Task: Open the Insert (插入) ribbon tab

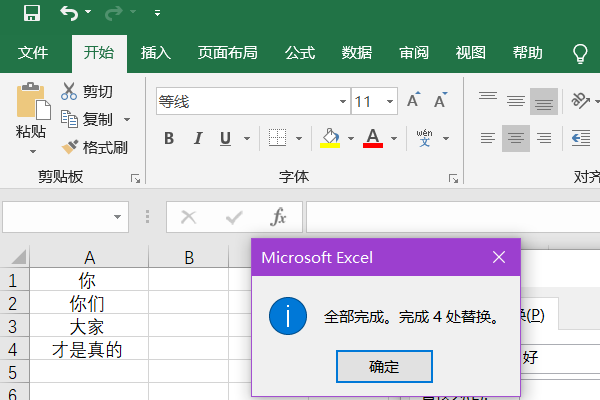Action: (155, 53)
